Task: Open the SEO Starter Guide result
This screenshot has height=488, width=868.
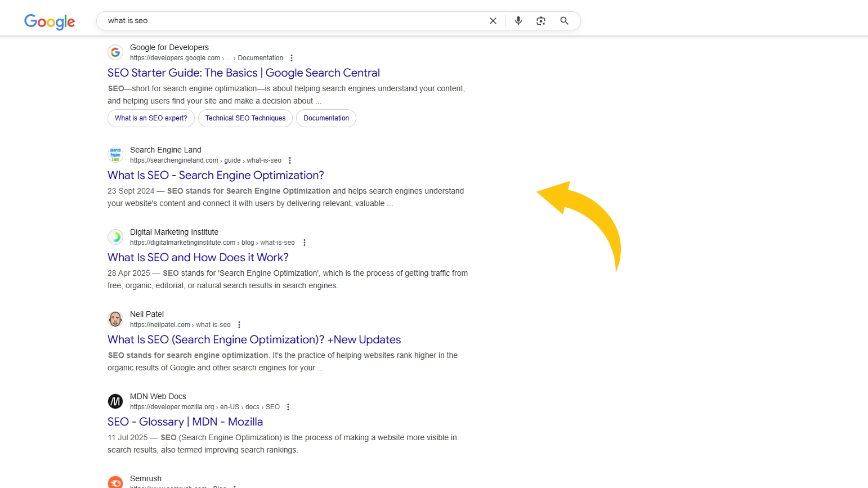Action: (244, 73)
